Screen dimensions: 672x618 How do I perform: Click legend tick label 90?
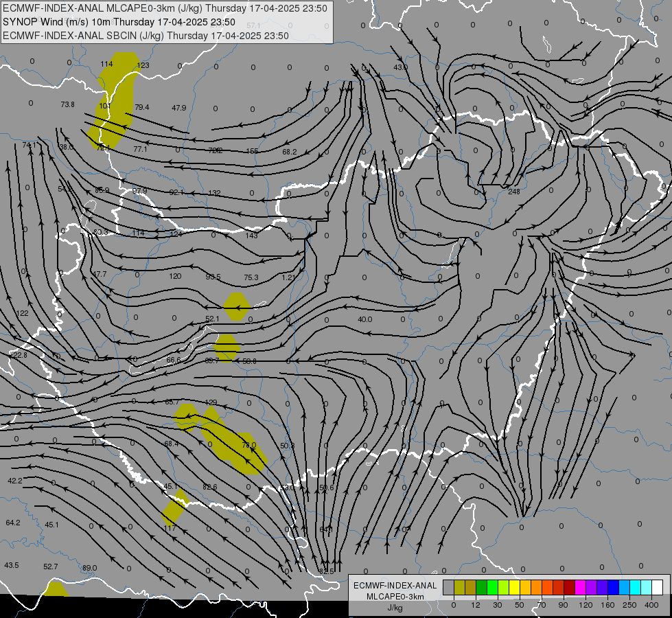(x=563, y=605)
